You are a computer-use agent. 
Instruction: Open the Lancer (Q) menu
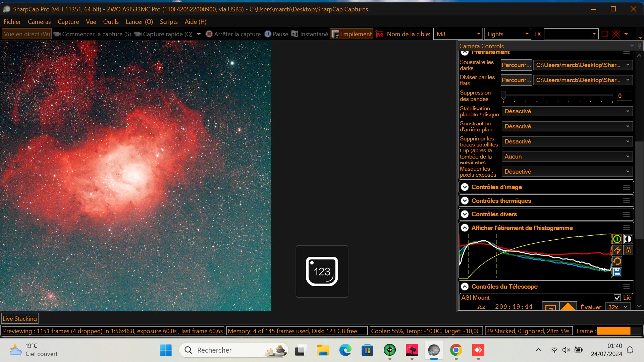(139, 22)
